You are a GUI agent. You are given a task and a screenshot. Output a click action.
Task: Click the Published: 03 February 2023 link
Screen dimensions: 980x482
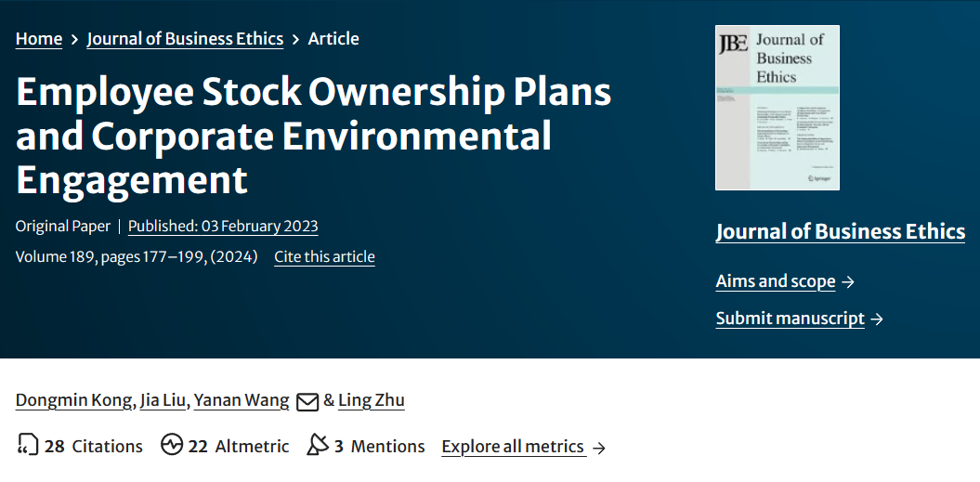coord(223,227)
